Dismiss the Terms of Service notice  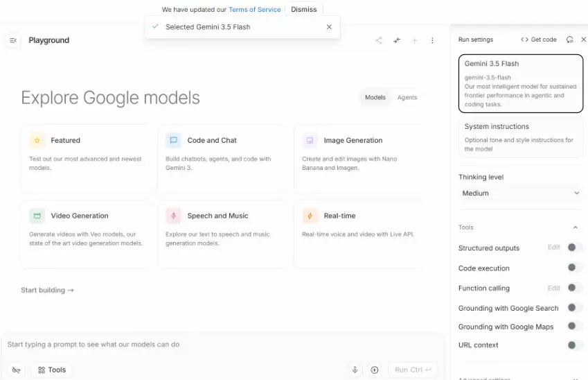[304, 10]
